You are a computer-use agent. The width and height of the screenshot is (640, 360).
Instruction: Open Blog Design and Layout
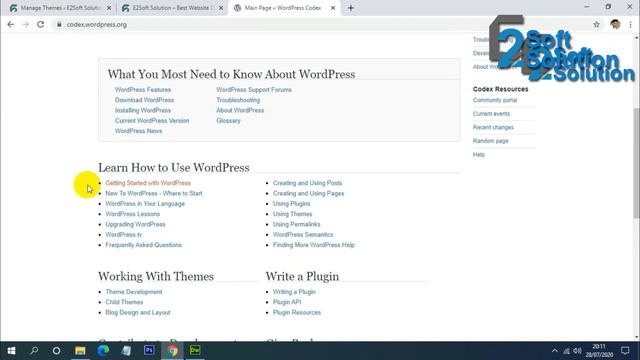tap(138, 313)
